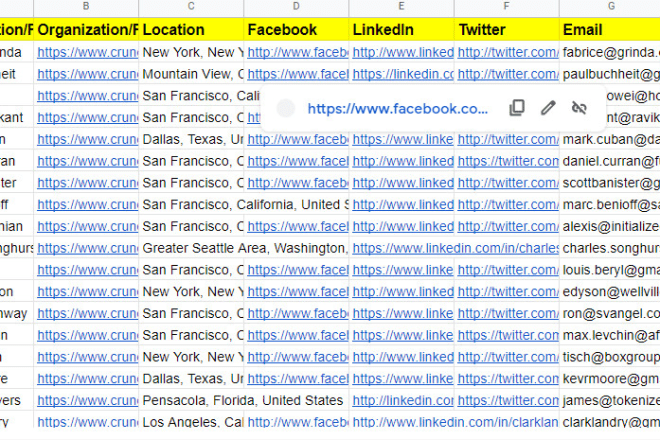Open Crunchbase link in ron@svangel row
The width and height of the screenshot is (660, 440).
tap(88, 313)
